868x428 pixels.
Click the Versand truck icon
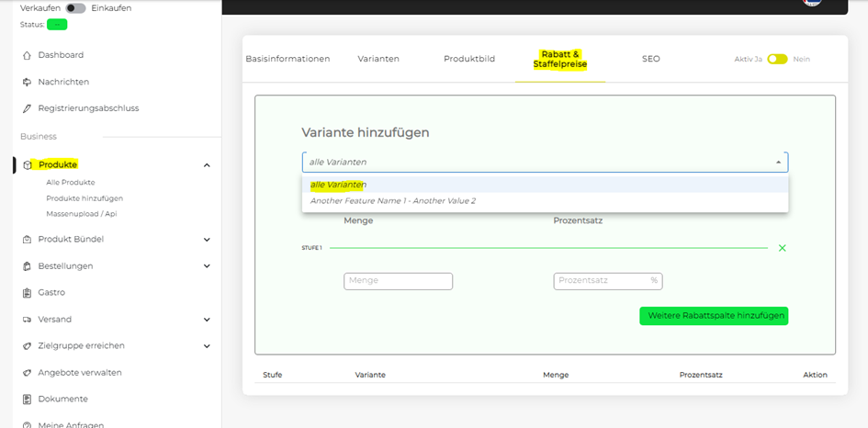click(x=27, y=320)
